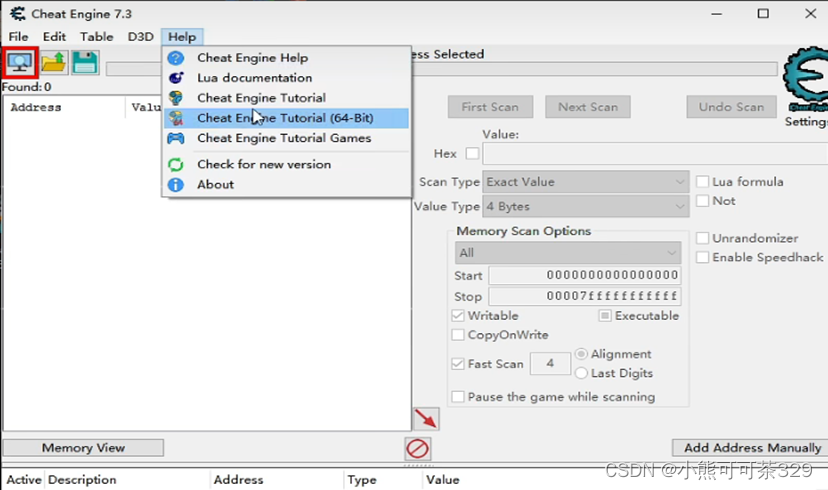Viewport: 828px width, 490px height.
Task: Click the Next Scan button
Action: coord(588,107)
